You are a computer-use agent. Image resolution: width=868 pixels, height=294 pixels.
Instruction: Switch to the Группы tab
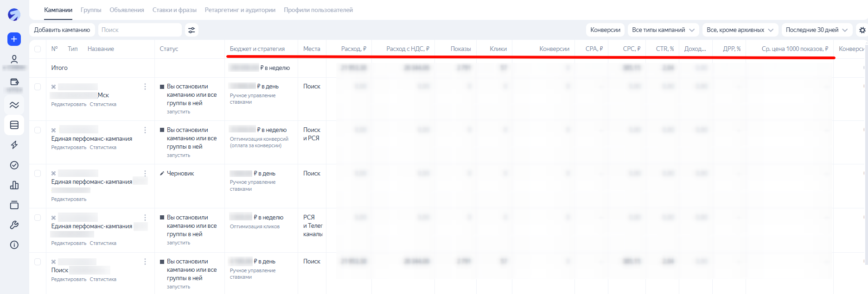tap(91, 10)
